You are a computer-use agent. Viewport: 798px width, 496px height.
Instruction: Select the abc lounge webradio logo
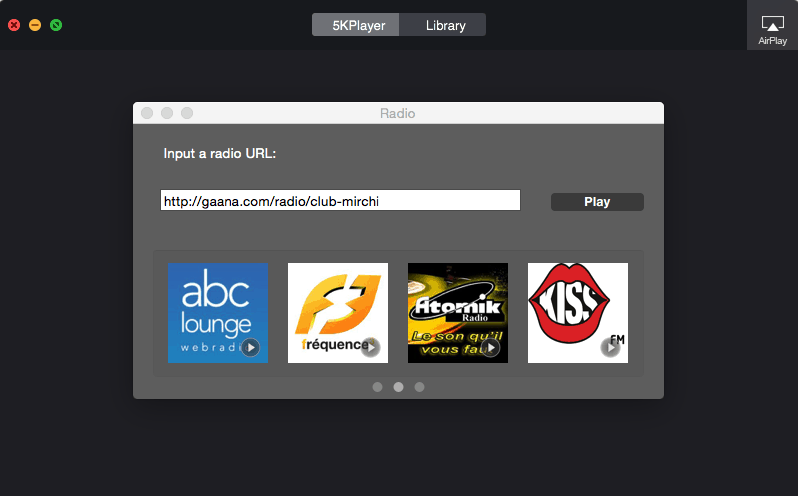click(x=217, y=312)
